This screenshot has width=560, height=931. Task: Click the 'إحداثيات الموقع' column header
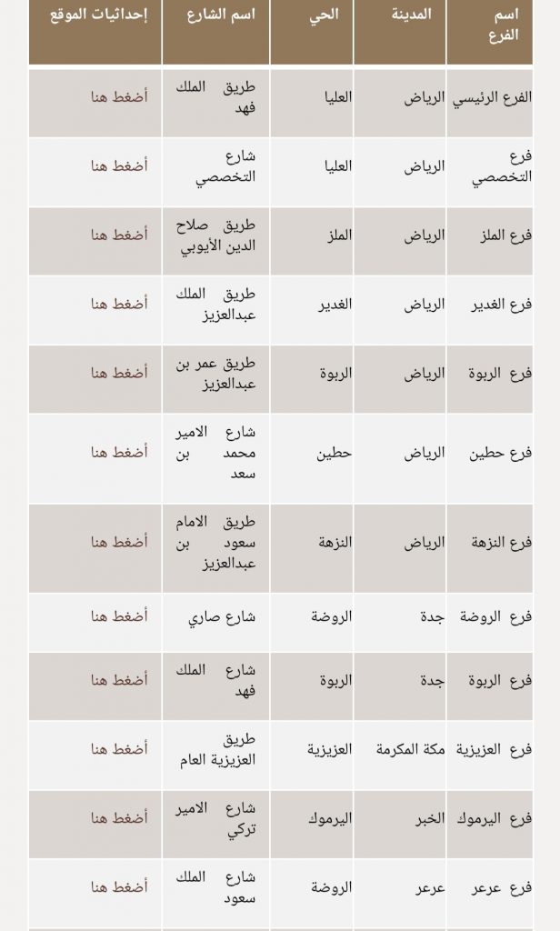click(98, 15)
